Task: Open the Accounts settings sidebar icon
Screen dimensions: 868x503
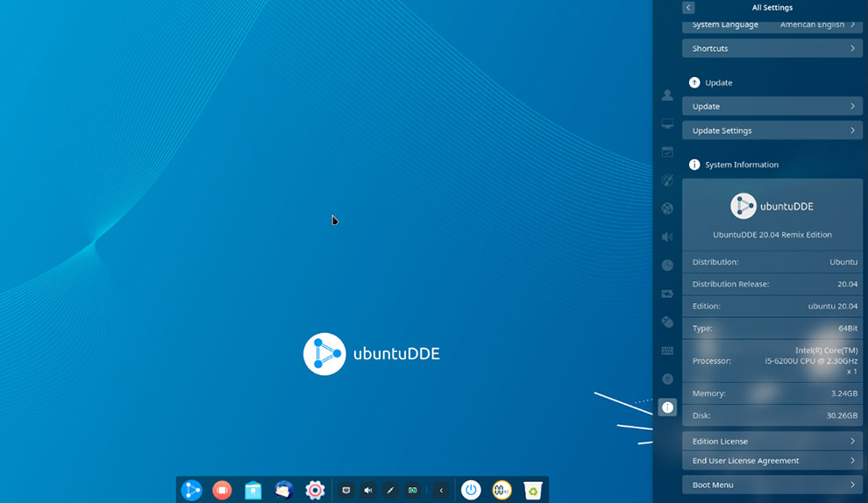Action: [667, 96]
